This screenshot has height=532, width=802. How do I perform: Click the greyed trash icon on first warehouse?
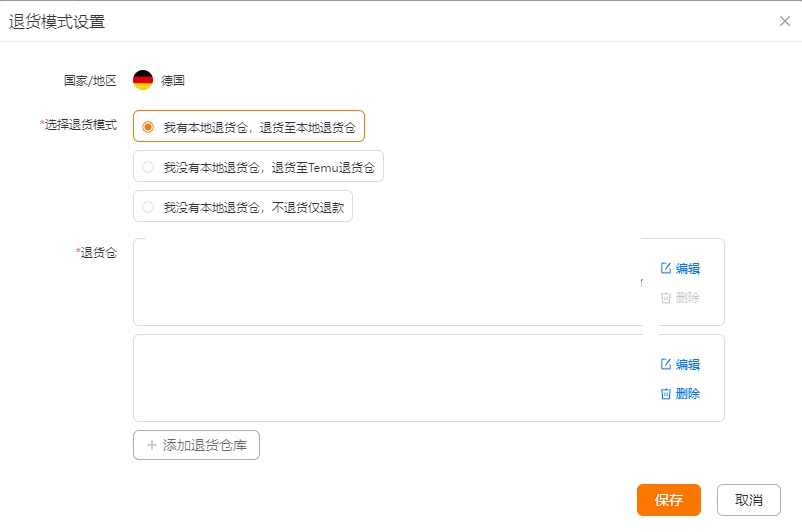[666, 298]
